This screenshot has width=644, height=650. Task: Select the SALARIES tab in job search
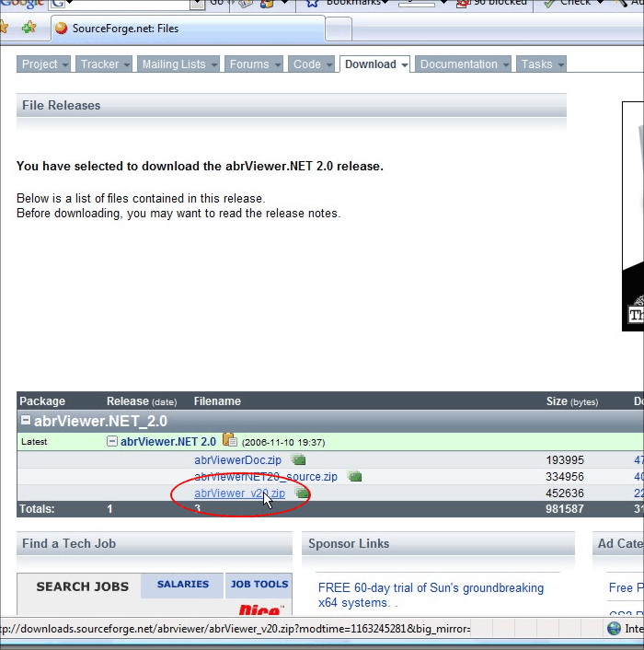[x=183, y=585]
